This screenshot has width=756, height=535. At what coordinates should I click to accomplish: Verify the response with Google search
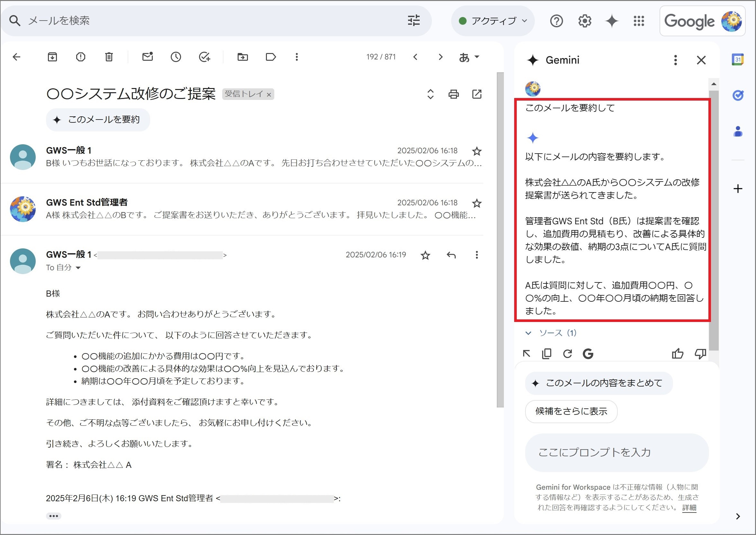pyautogui.click(x=588, y=354)
